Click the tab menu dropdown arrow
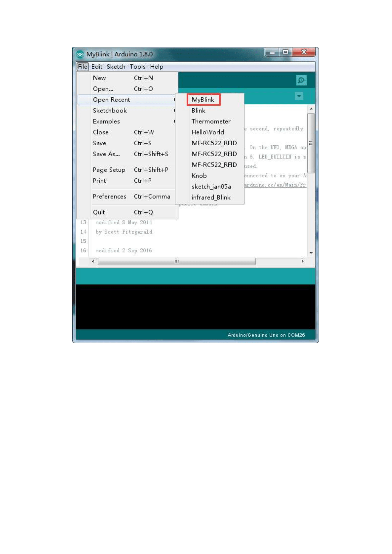 [299, 96]
